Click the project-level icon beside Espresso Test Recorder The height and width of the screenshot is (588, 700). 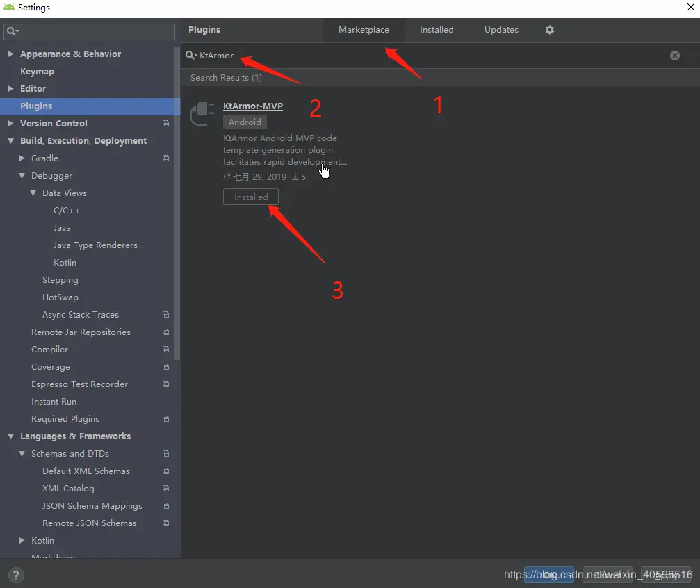pyautogui.click(x=165, y=384)
